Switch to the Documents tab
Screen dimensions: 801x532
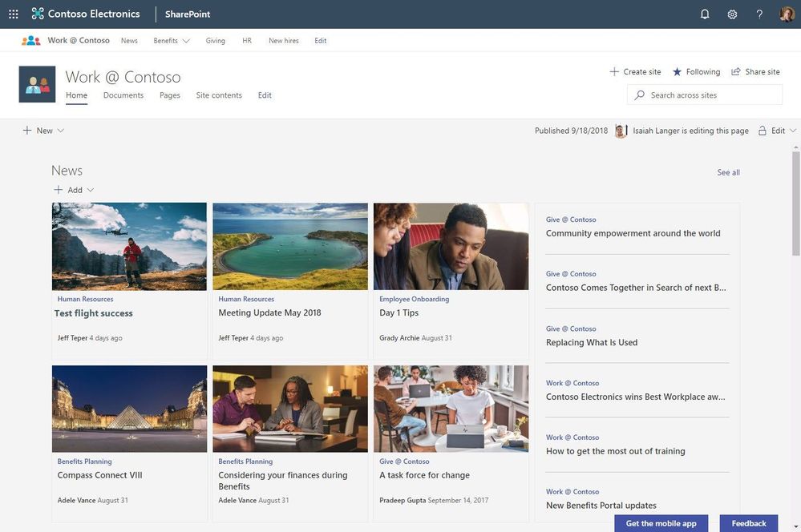point(123,95)
